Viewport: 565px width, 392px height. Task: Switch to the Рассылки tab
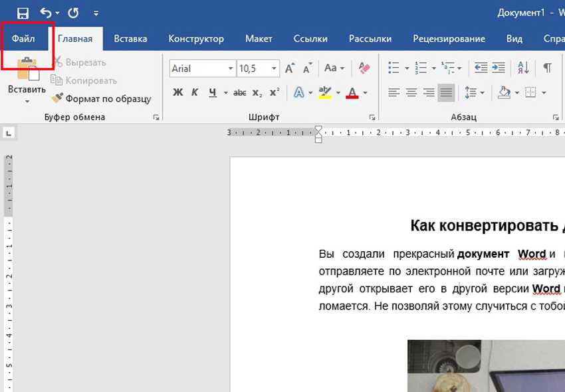tap(370, 39)
